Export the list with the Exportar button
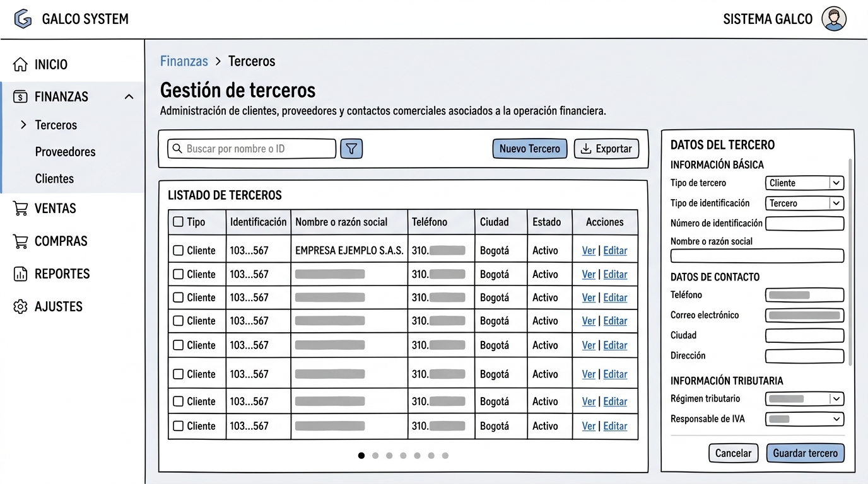 coord(606,149)
